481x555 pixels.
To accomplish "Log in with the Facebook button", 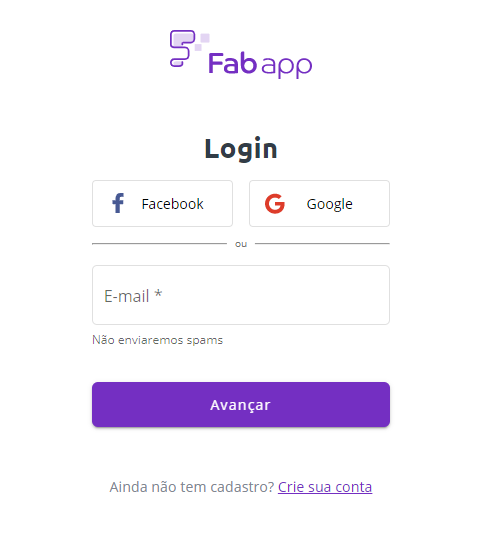I will (x=162, y=204).
